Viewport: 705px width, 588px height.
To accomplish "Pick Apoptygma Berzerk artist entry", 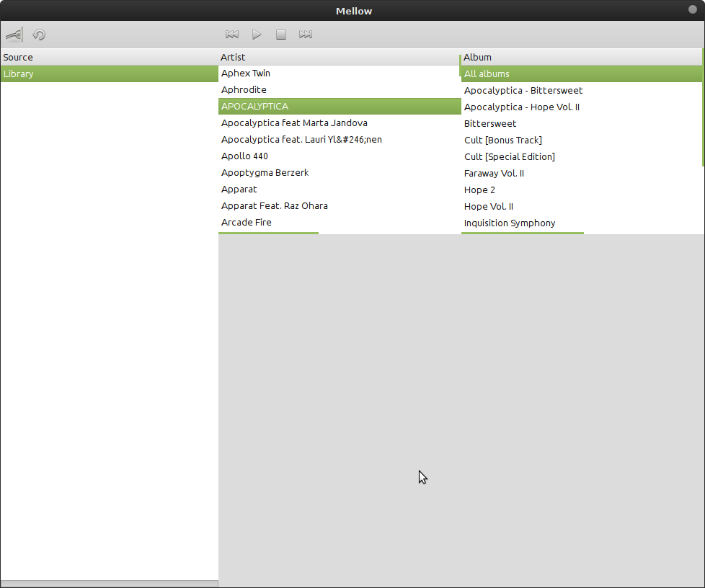I will tap(265, 172).
